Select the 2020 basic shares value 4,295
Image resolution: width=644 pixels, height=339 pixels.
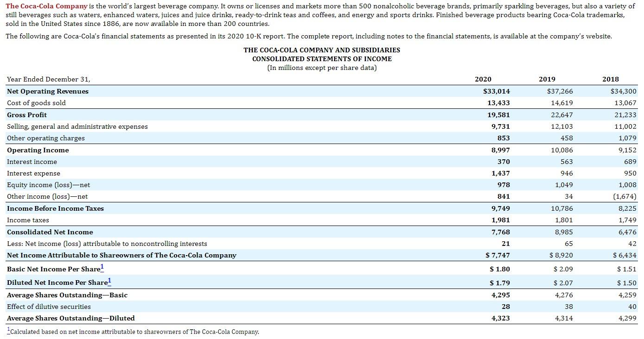coord(501,295)
